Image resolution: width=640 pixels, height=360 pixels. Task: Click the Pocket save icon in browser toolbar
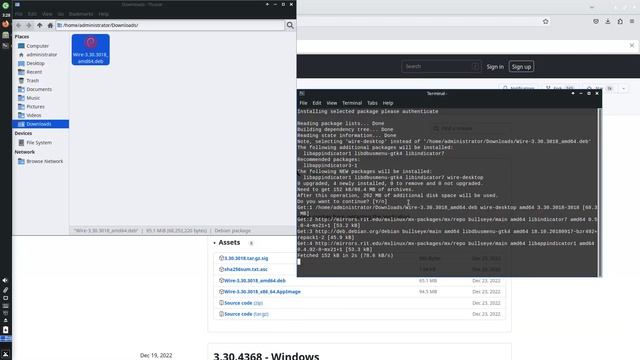[596, 21]
